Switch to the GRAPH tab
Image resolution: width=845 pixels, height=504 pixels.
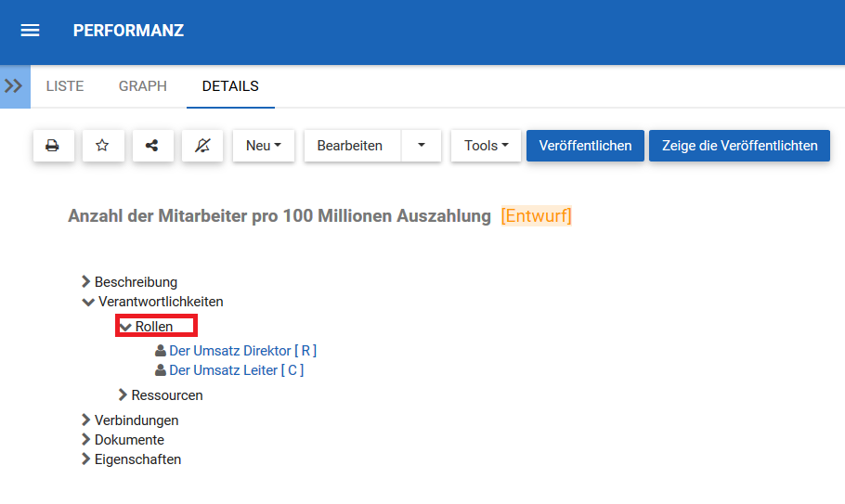point(143,86)
